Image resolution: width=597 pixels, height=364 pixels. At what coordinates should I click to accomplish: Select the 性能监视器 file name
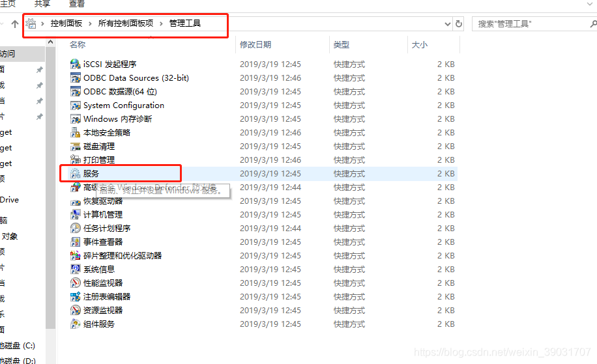pos(103,283)
